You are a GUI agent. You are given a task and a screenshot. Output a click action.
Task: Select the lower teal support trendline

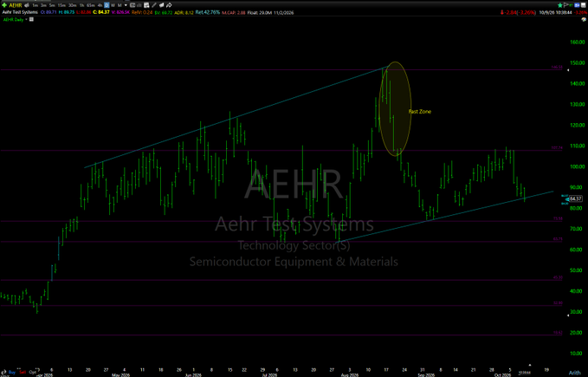[446, 216]
